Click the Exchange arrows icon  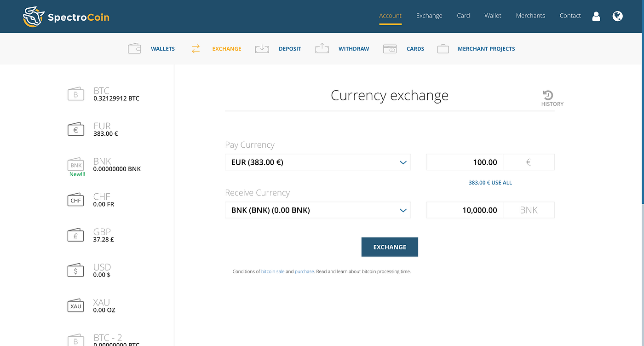[x=196, y=48]
